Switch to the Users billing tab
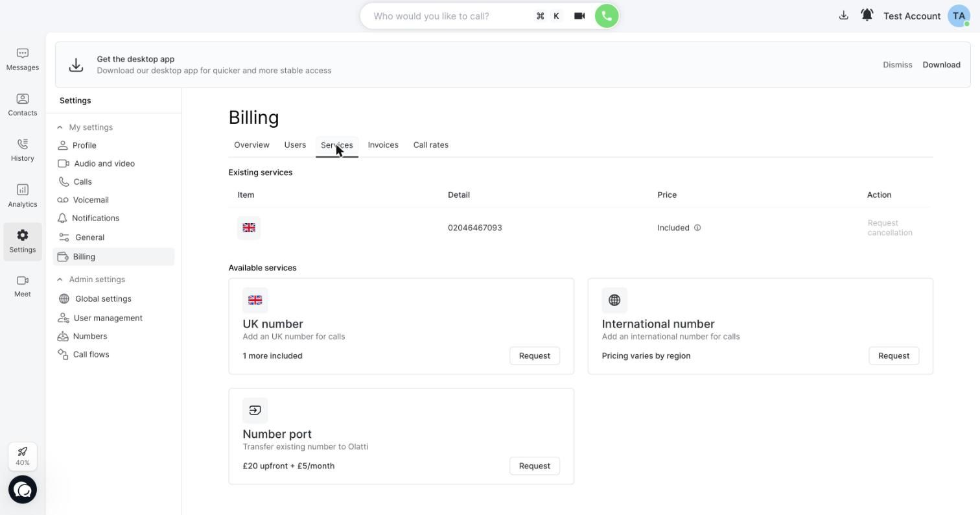This screenshot has width=980, height=515. (295, 145)
